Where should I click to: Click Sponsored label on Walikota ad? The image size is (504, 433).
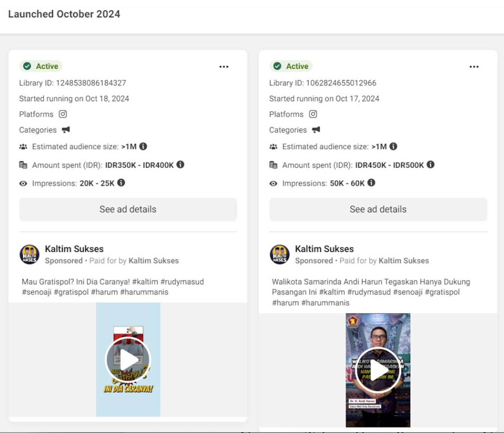click(314, 261)
